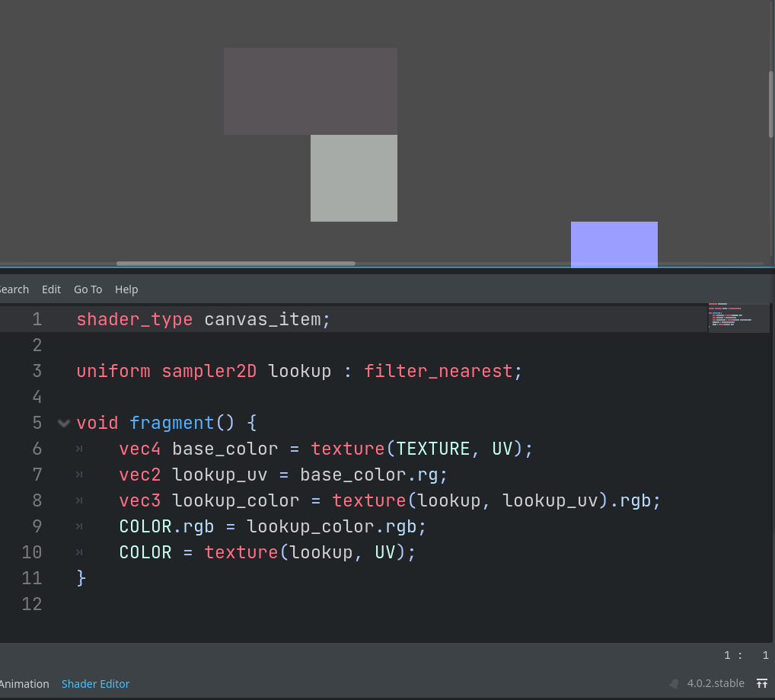Open the Go To menu
Viewport: 775px width, 700px height.
pos(88,289)
